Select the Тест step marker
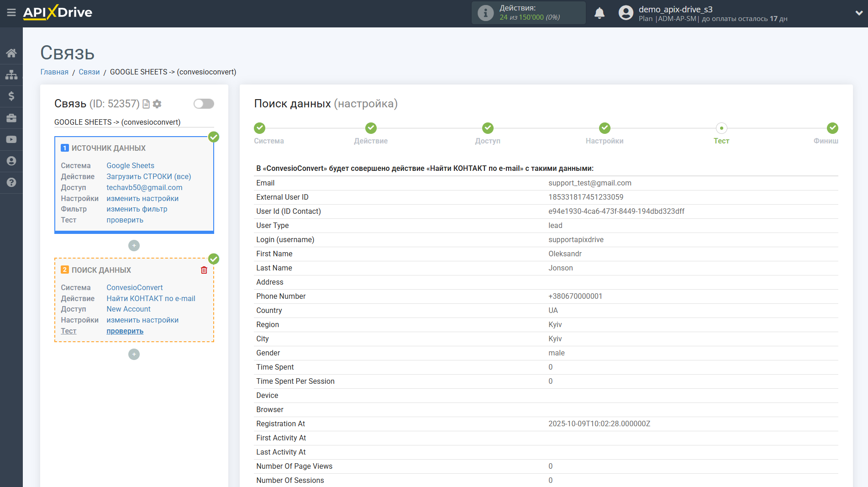868x487 pixels. tap(721, 128)
